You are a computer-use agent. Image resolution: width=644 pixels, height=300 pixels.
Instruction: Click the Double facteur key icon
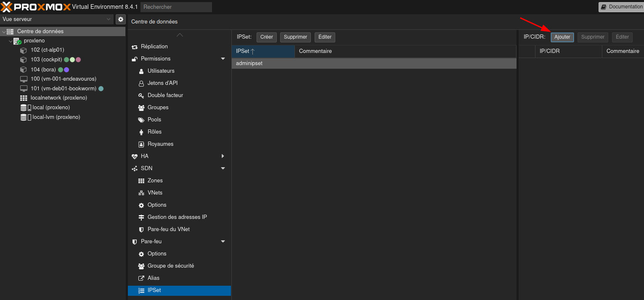tap(141, 96)
